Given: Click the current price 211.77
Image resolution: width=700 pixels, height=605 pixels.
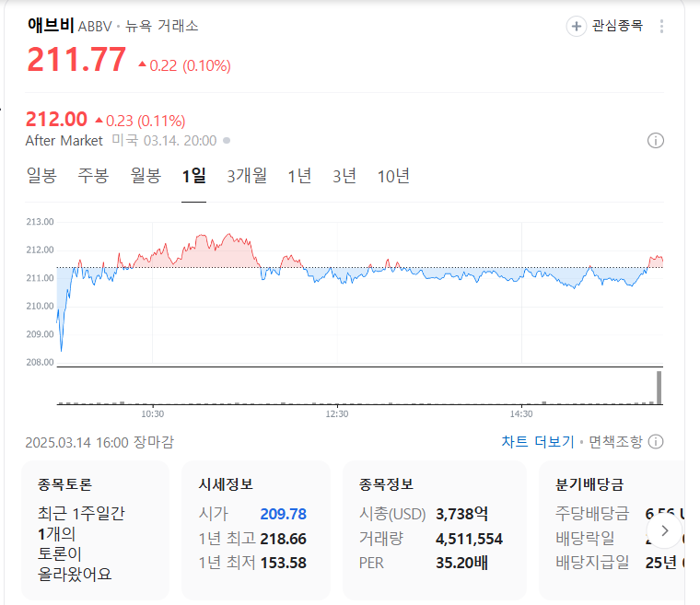Looking at the screenshot, I should click(76, 59).
